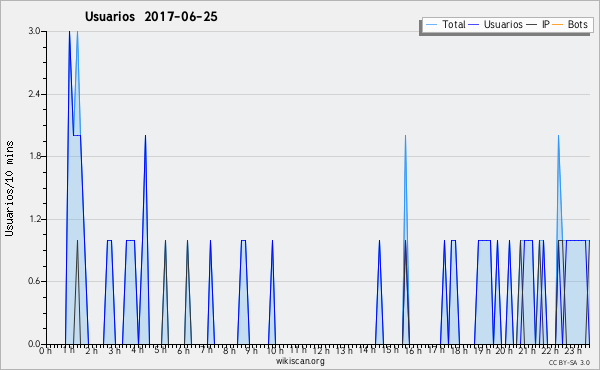Click the y-axis value '1.2'
The height and width of the screenshot is (370, 600).
coord(34,219)
